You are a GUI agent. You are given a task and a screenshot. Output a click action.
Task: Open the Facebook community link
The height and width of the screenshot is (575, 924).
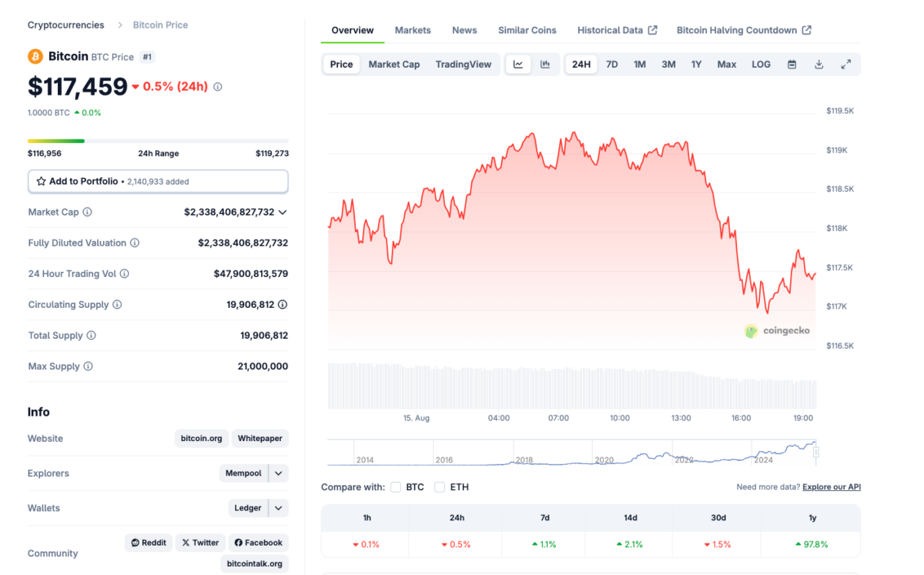[x=258, y=543]
